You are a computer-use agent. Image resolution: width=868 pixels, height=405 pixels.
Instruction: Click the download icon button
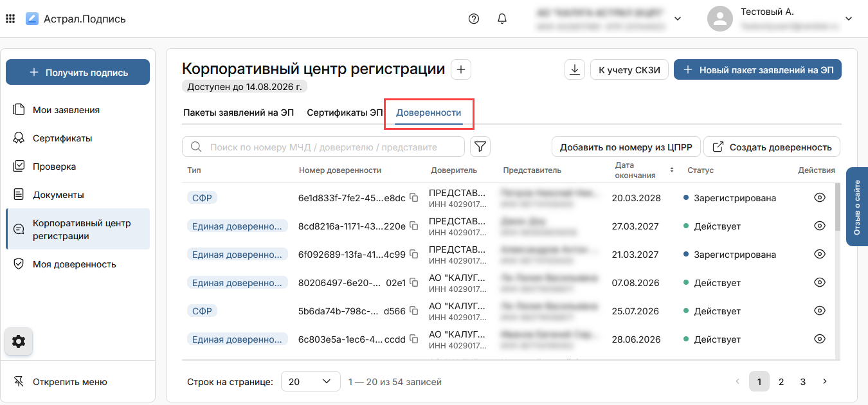click(574, 70)
